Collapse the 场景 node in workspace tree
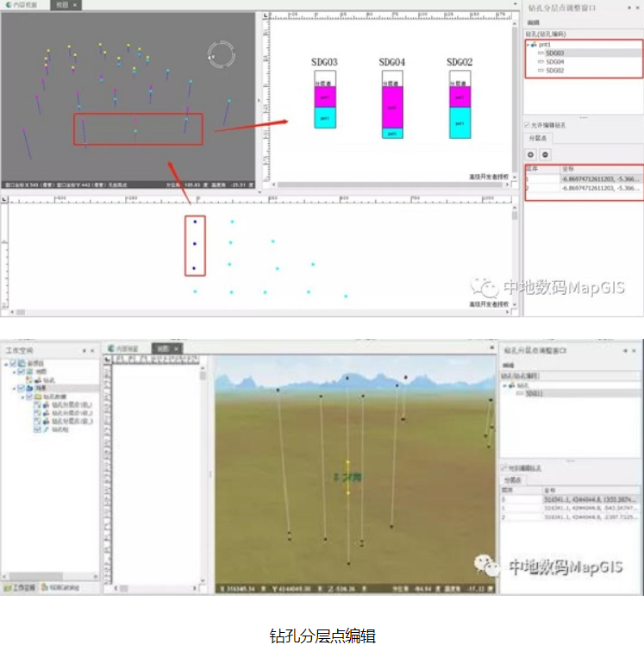This screenshot has width=644, height=645. click(14, 388)
